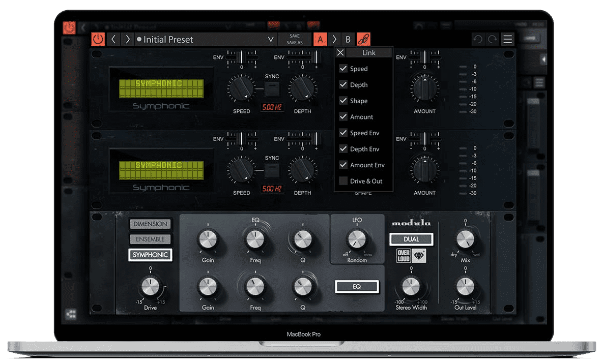Check the Drive & Out link checkbox

343,181
